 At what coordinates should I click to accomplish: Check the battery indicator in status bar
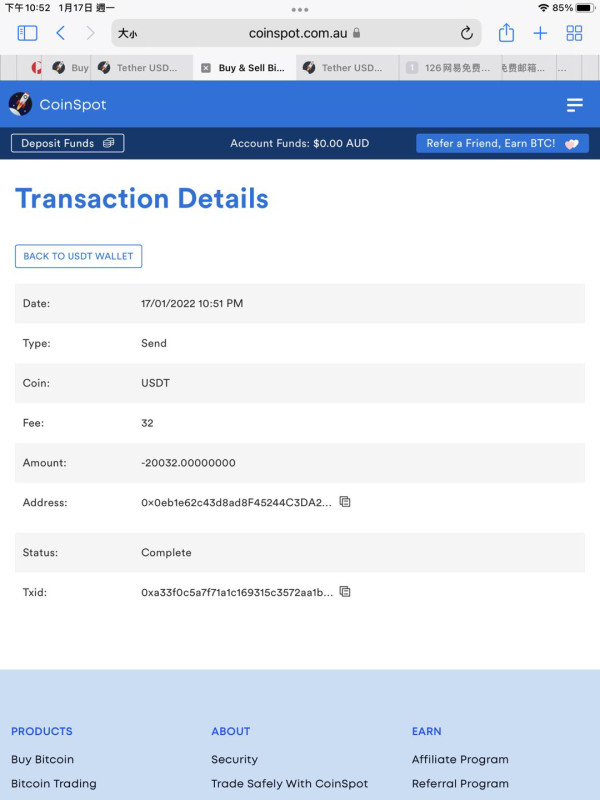[x=585, y=8]
